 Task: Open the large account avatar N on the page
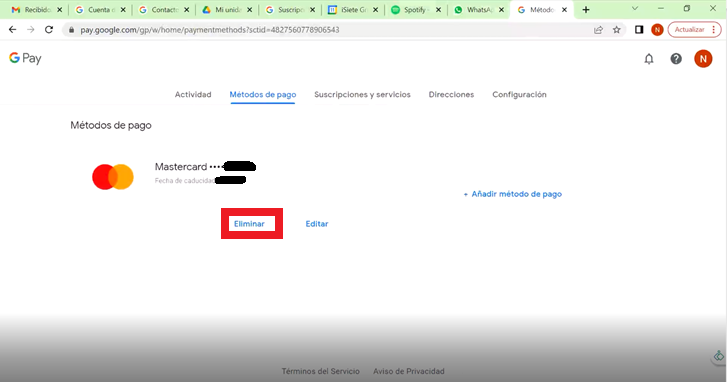click(x=703, y=59)
